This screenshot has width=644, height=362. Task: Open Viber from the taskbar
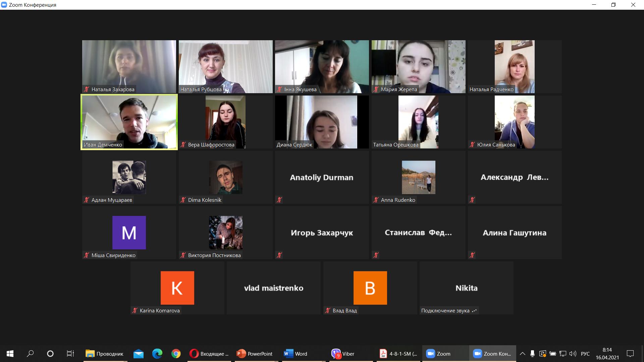[x=343, y=354]
